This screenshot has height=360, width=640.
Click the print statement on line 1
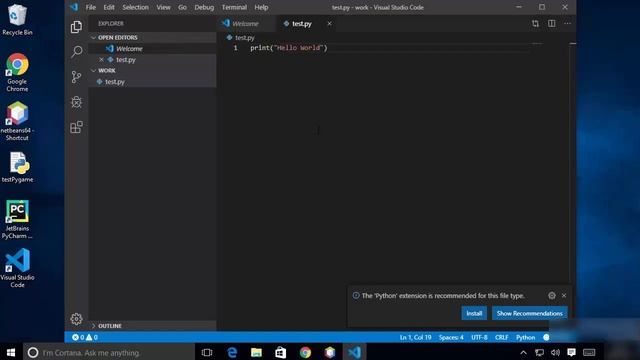click(x=289, y=48)
